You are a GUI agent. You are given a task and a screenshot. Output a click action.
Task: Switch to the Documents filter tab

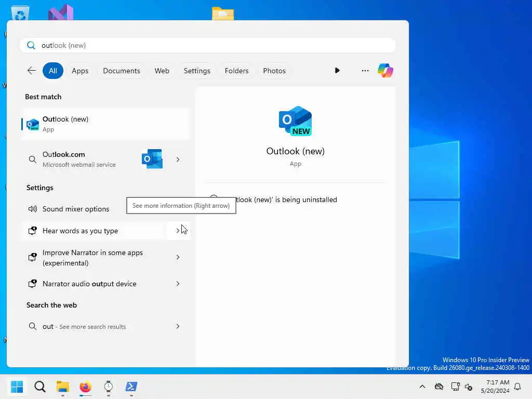[122, 71]
